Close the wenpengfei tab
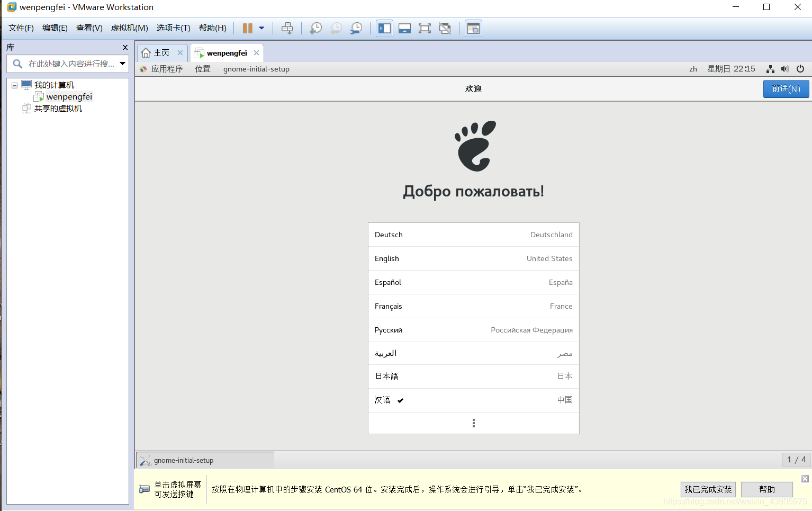 pos(257,53)
